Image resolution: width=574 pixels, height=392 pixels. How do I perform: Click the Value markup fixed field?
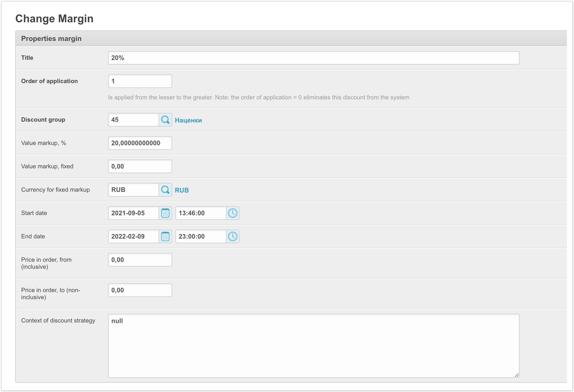point(140,166)
